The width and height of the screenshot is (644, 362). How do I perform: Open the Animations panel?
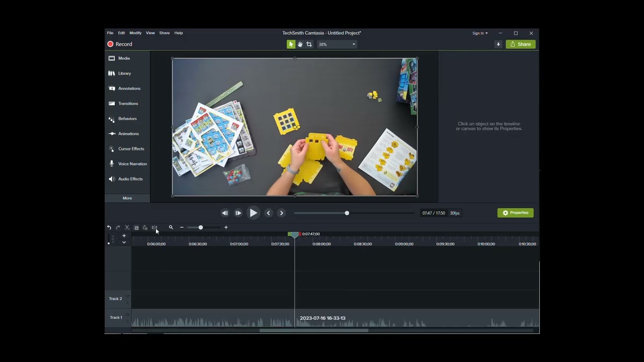click(x=127, y=134)
